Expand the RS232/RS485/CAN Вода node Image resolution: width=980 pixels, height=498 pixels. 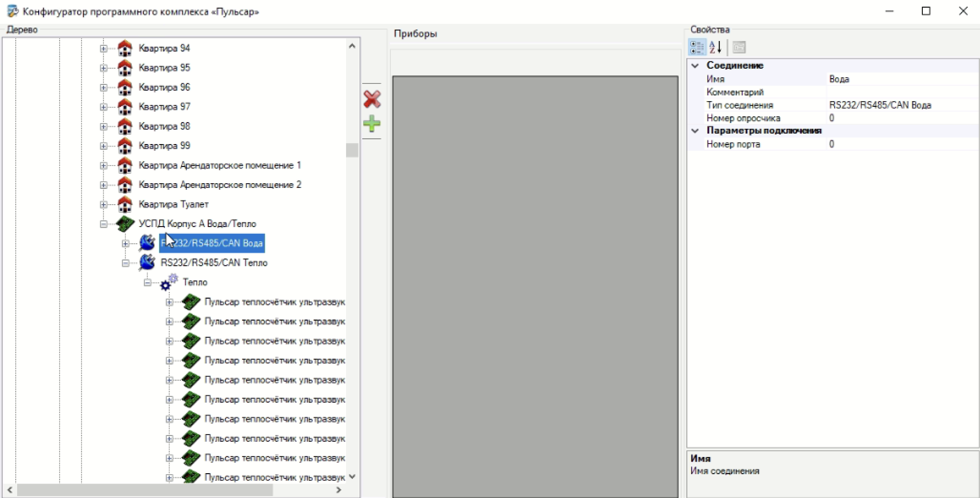(x=125, y=244)
